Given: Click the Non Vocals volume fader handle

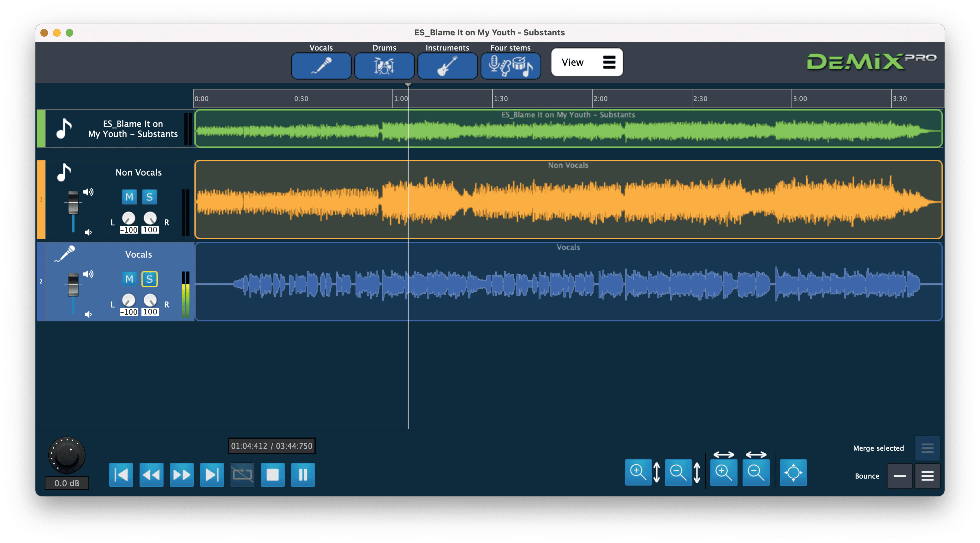Looking at the screenshot, I should (x=73, y=202).
